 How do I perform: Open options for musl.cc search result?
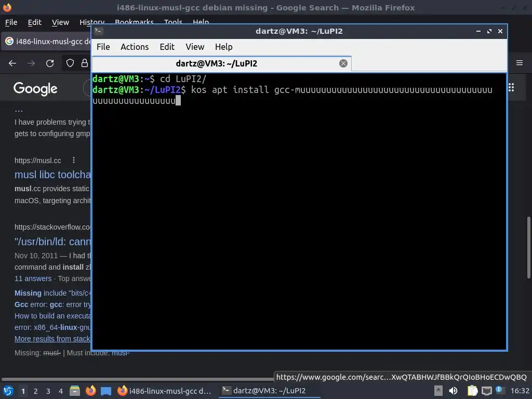[74, 160]
